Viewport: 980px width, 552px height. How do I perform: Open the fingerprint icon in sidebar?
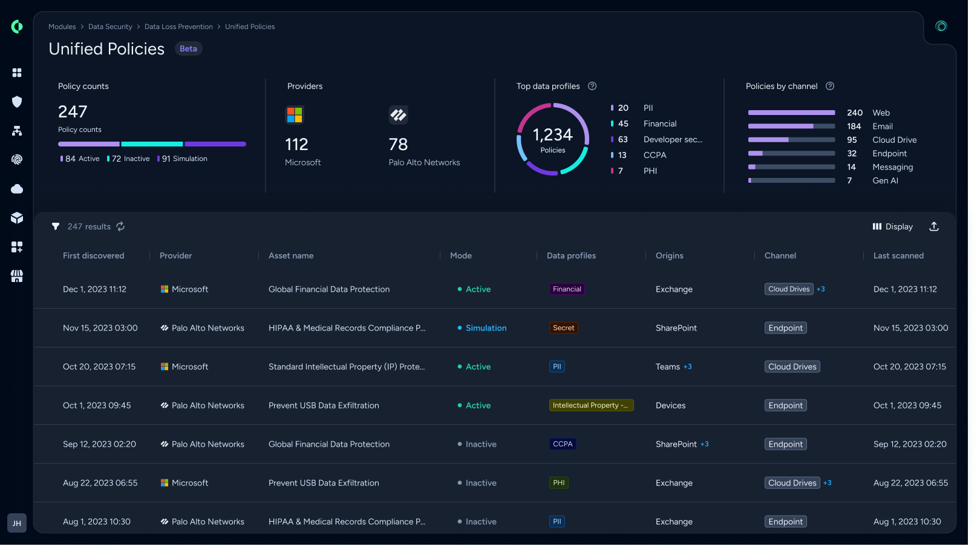17,162
